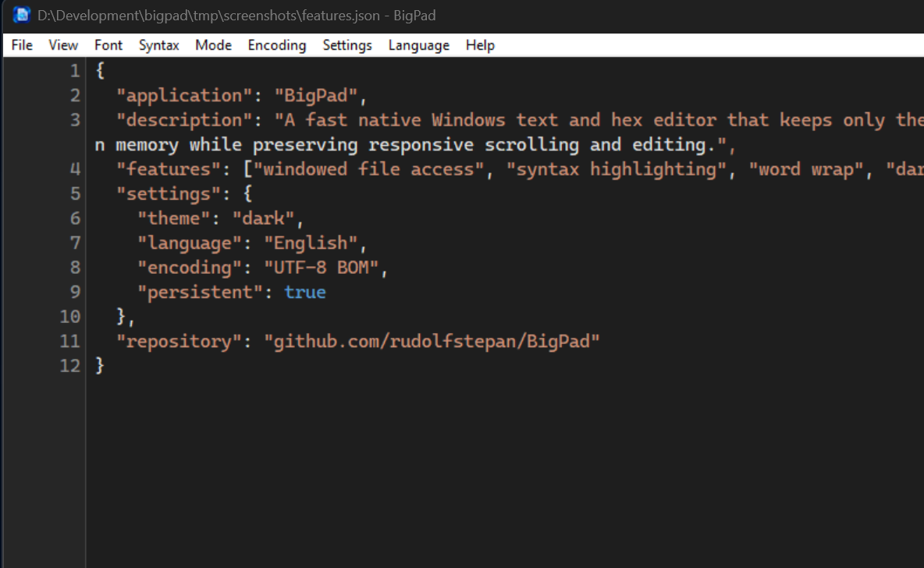Click the "repository" key
Viewport: 924px width, 568px height.
coord(179,342)
